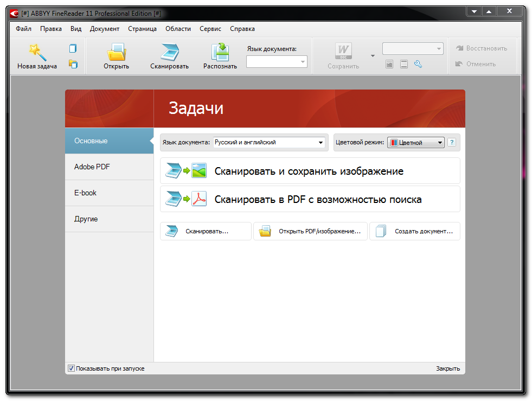Click the Сканировать scanner icon in toolbar
The width and height of the screenshot is (532, 401).
(x=170, y=52)
